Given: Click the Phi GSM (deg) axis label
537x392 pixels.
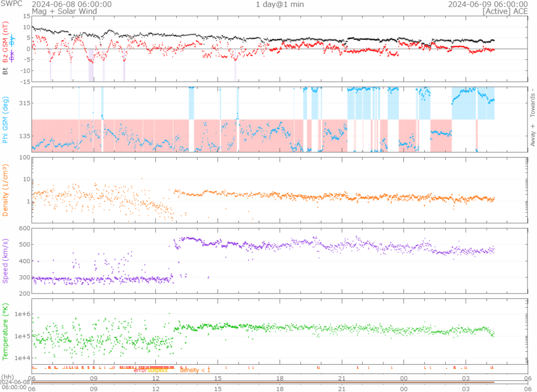Looking at the screenshot, I should pos(5,120).
